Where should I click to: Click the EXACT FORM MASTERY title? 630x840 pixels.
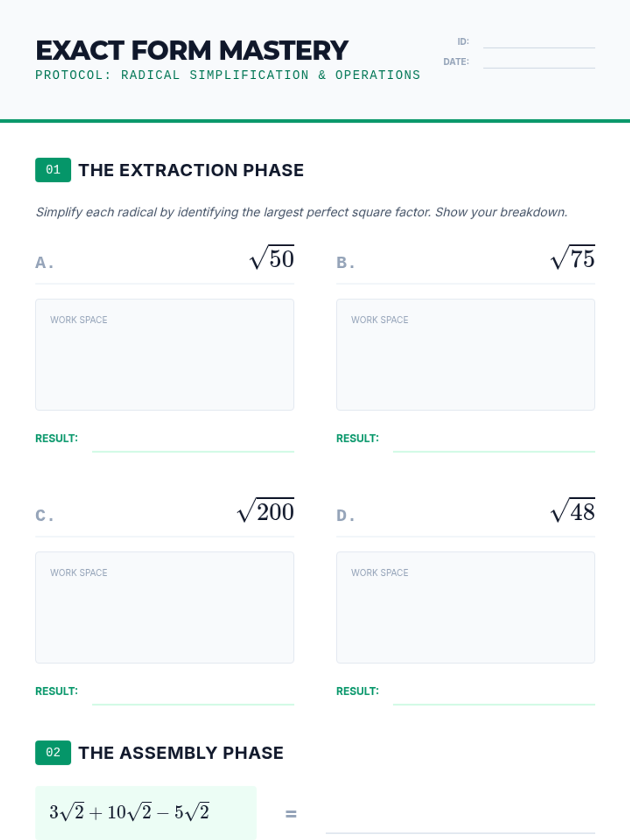(192, 50)
